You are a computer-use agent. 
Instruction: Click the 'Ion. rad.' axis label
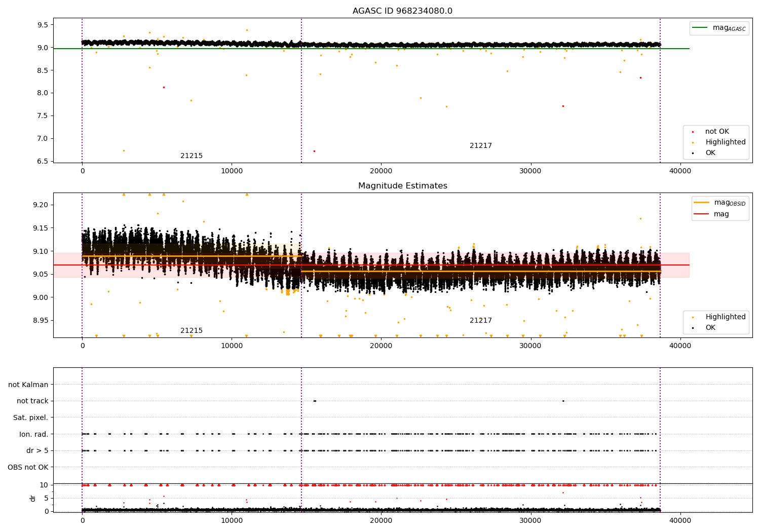pyautogui.click(x=34, y=435)
